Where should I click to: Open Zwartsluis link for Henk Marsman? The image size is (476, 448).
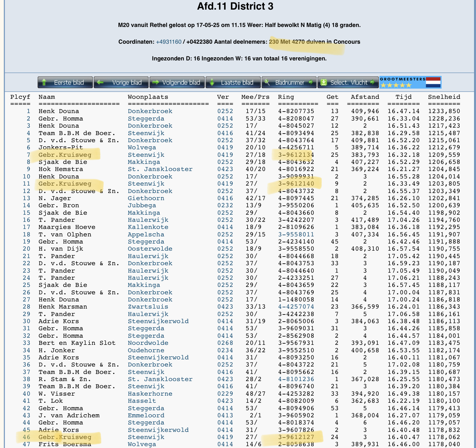[148, 307]
